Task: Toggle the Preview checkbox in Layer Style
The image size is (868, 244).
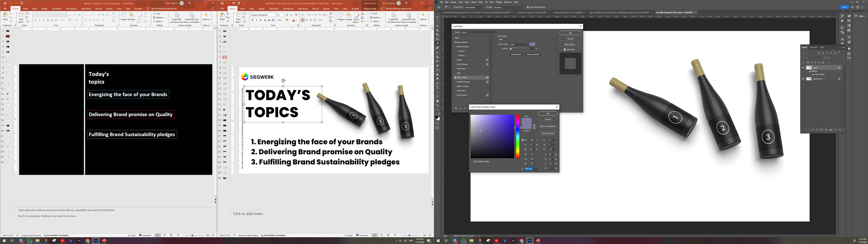Action: point(565,50)
